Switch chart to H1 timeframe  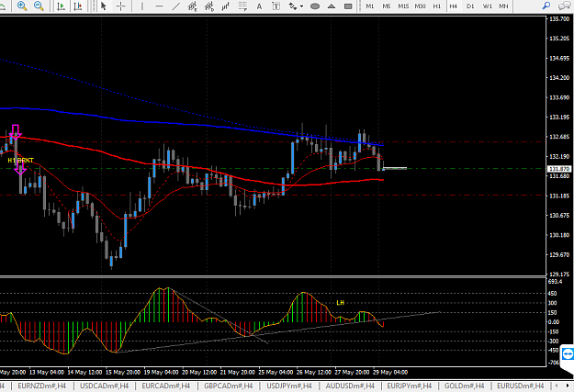(437, 6)
